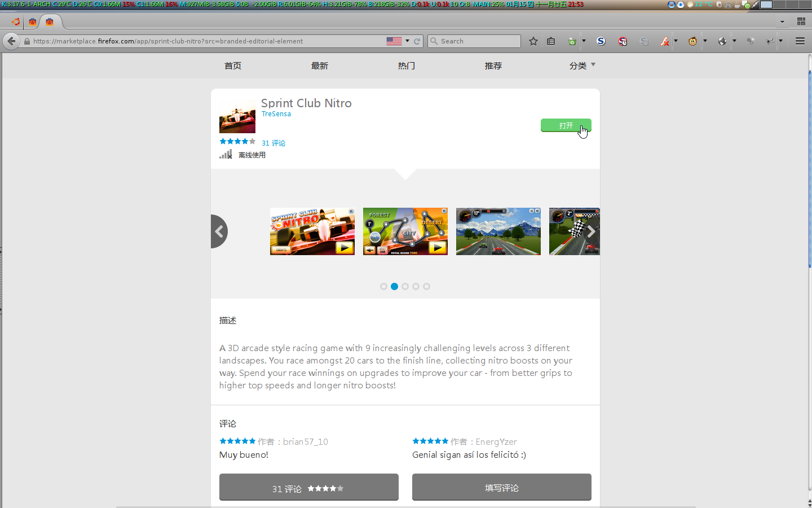Click the globe extension icon

(x=722, y=41)
